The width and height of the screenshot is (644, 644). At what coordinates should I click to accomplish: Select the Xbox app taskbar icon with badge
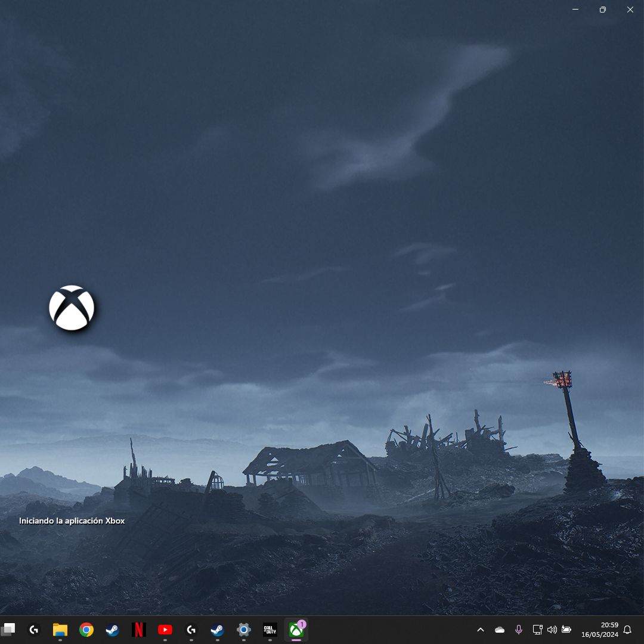296,629
